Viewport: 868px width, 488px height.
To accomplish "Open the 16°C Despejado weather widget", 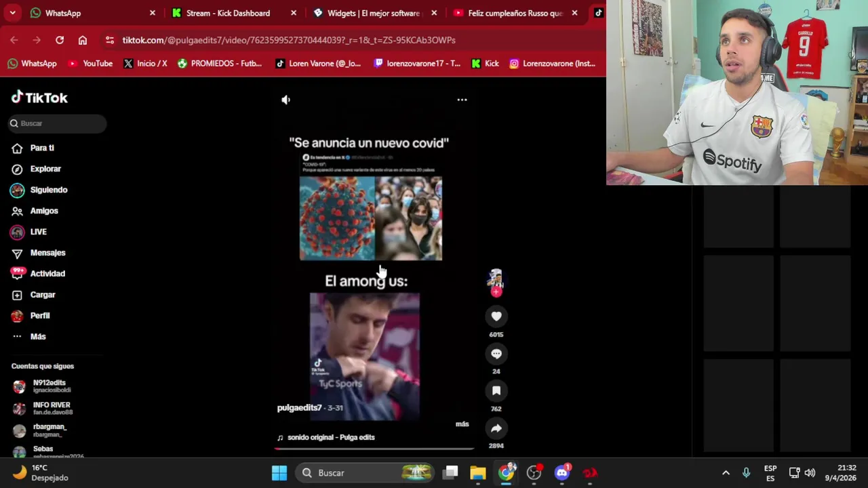I will pos(41,473).
